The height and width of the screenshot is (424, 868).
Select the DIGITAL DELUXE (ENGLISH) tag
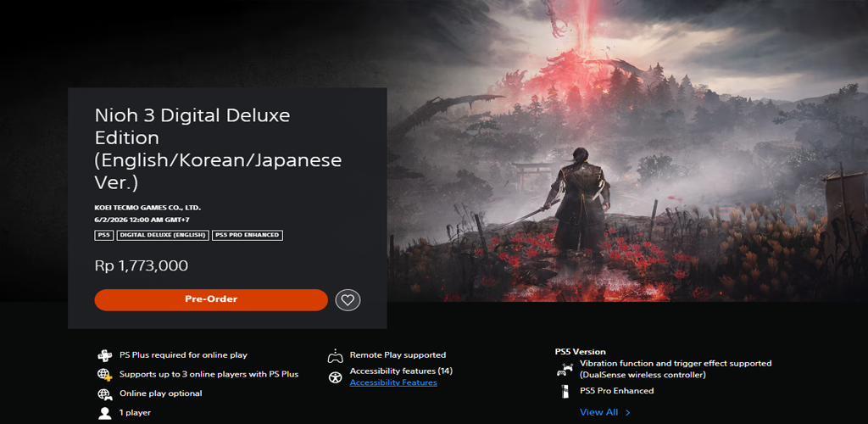click(x=163, y=235)
